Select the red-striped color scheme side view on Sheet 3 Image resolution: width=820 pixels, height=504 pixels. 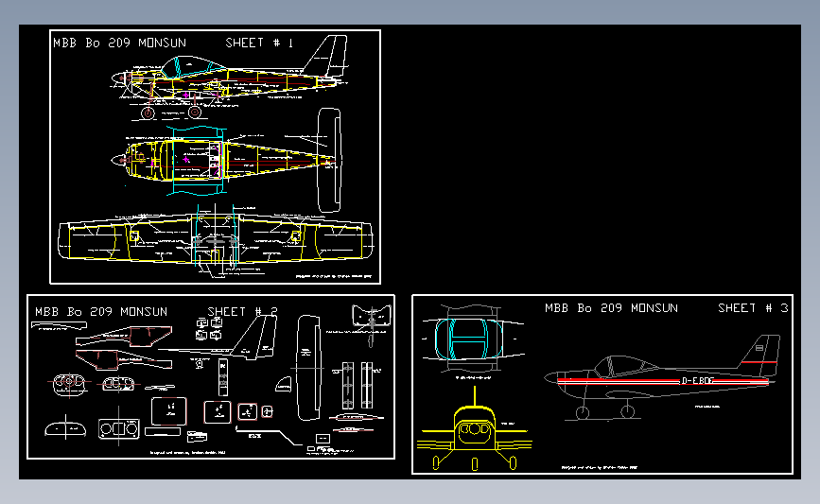[662, 377]
